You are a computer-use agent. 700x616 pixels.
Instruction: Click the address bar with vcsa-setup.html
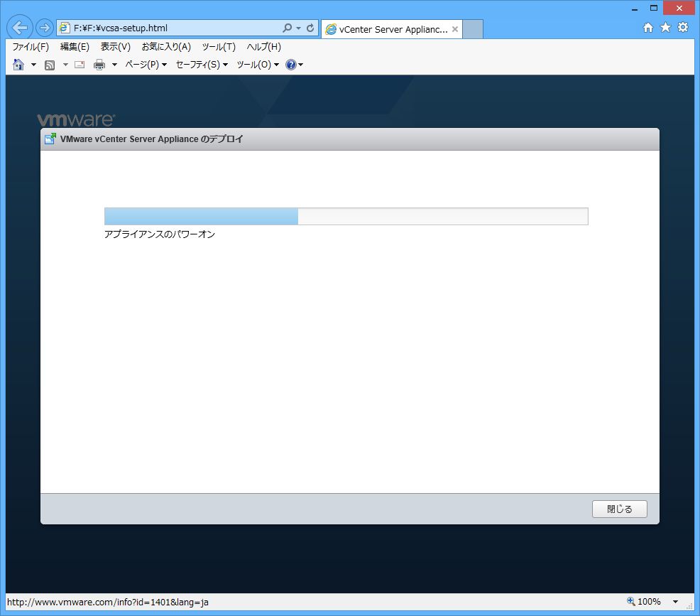click(170, 28)
